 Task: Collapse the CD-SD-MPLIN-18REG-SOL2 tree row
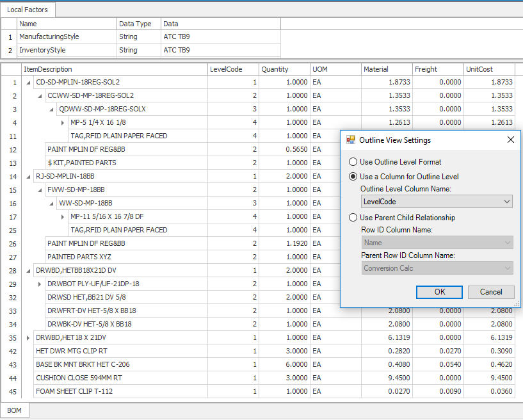tap(28, 82)
